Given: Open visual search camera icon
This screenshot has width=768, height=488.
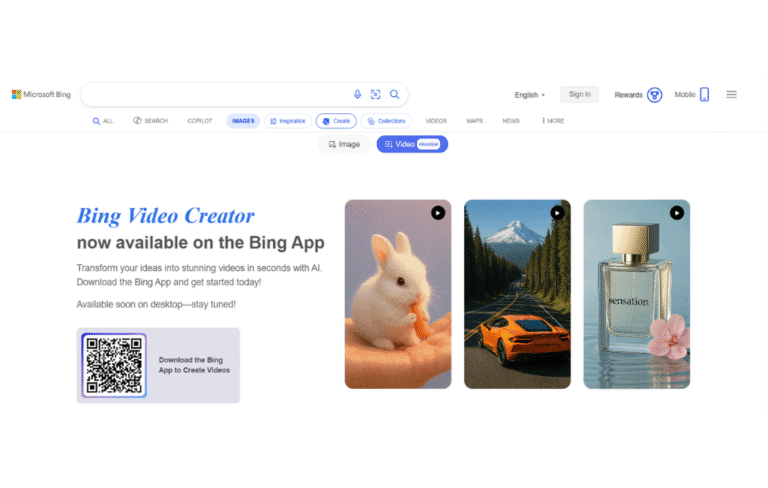Looking at the screenshot, I should click(376, 94).
